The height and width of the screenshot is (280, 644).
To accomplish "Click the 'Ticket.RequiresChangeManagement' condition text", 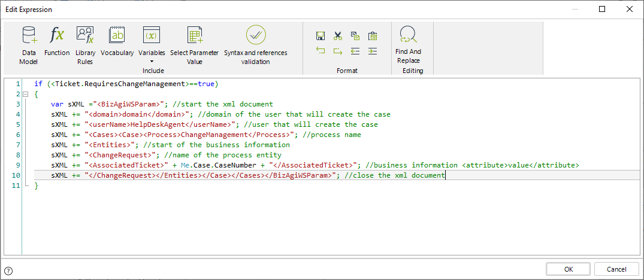I will point(119,84).
